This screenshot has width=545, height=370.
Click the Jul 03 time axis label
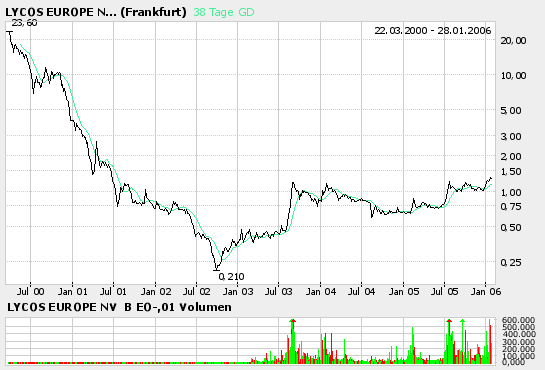pyautogui.click(x=279, y=291)
